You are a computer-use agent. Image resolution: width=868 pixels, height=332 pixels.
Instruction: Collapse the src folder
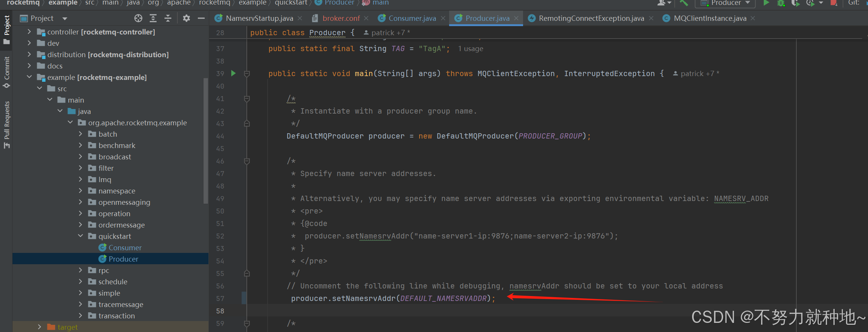coord(39,89)
